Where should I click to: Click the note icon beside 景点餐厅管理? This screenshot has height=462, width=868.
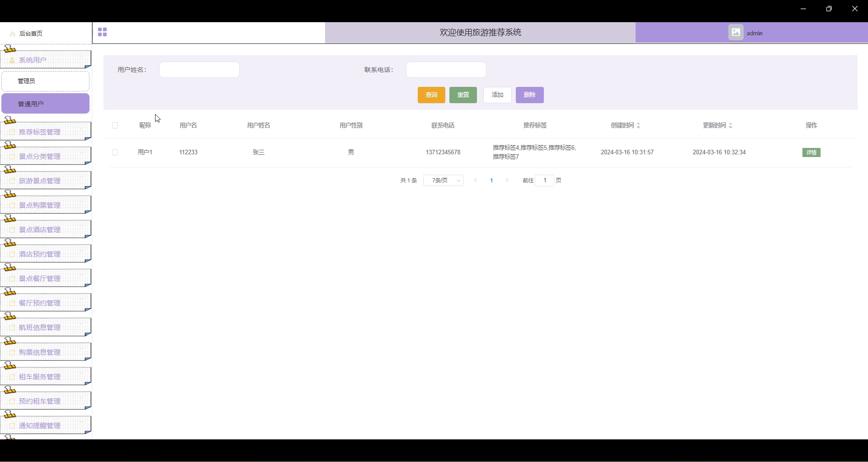tap(12, 279)
